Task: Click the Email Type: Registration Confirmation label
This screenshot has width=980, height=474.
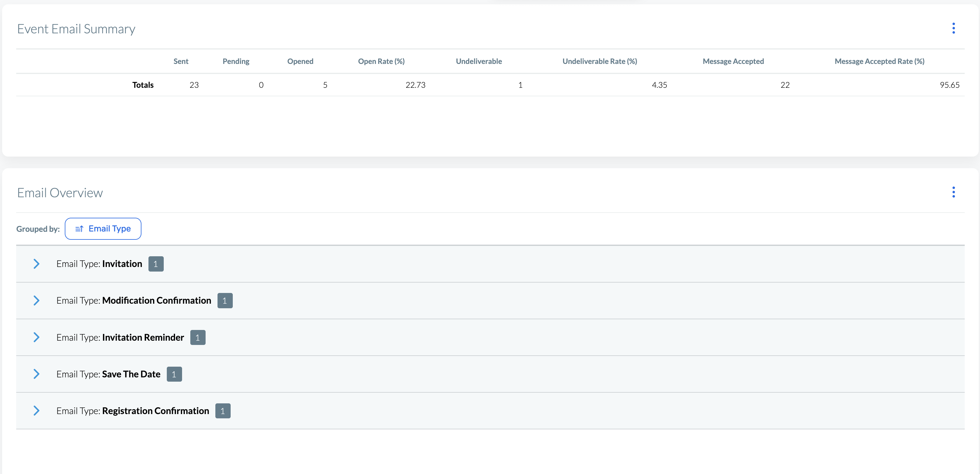Action: coord(133,411)
